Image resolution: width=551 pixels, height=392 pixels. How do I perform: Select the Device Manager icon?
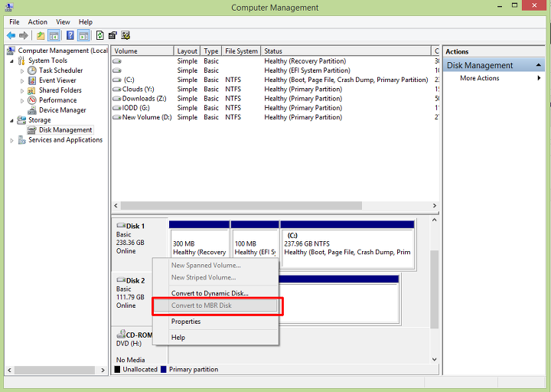[32, 110]
